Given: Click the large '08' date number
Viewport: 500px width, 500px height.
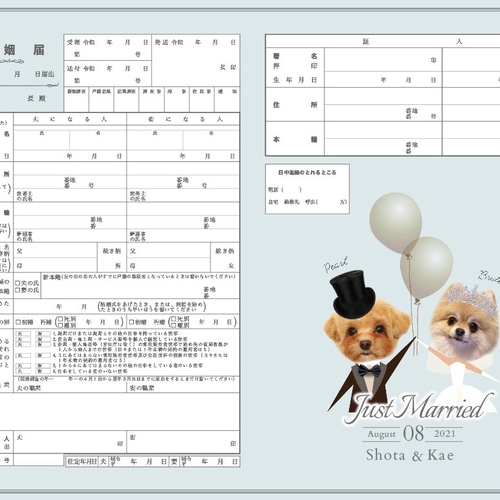Looking at the screenshot, I should (413, 433).
